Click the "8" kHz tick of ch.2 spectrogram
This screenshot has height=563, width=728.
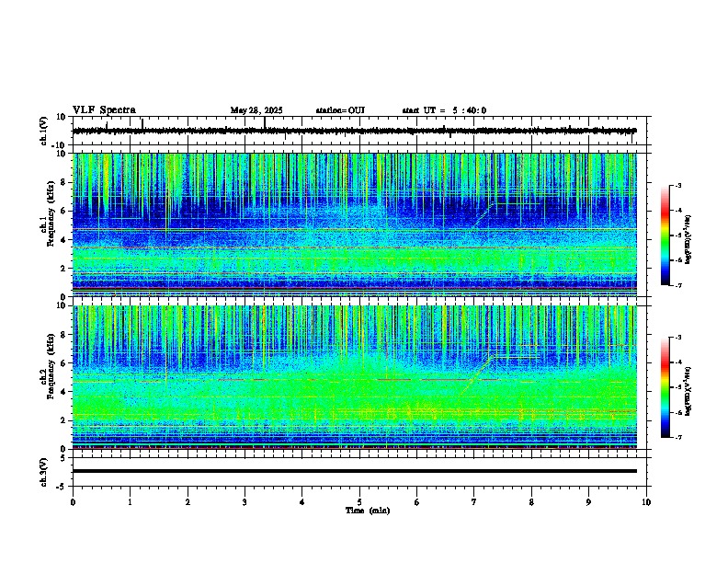point(64,335)
